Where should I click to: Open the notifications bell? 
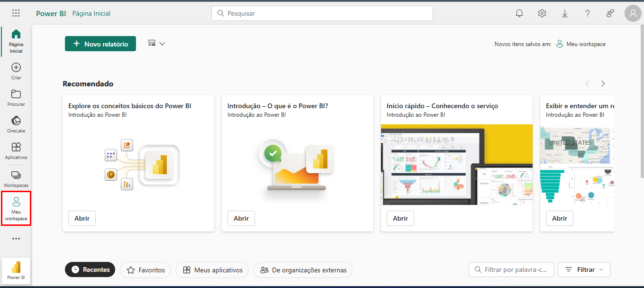519,13
